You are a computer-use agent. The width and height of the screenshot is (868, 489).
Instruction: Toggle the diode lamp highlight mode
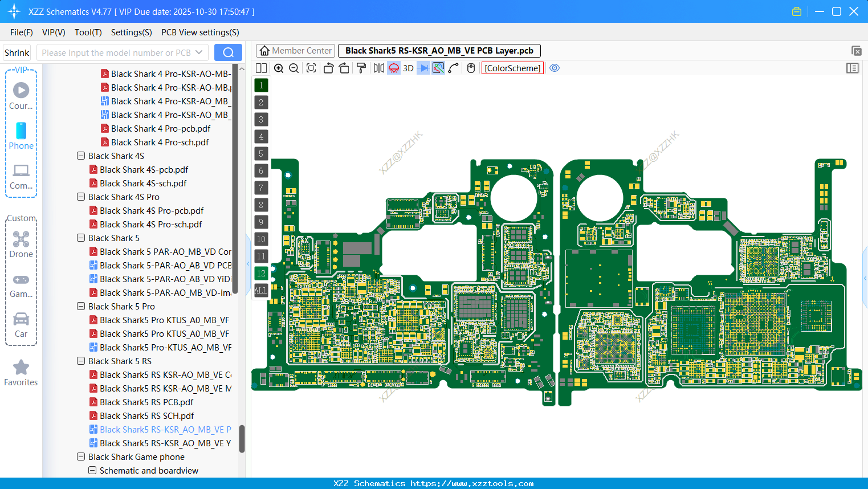coord(393,68)
